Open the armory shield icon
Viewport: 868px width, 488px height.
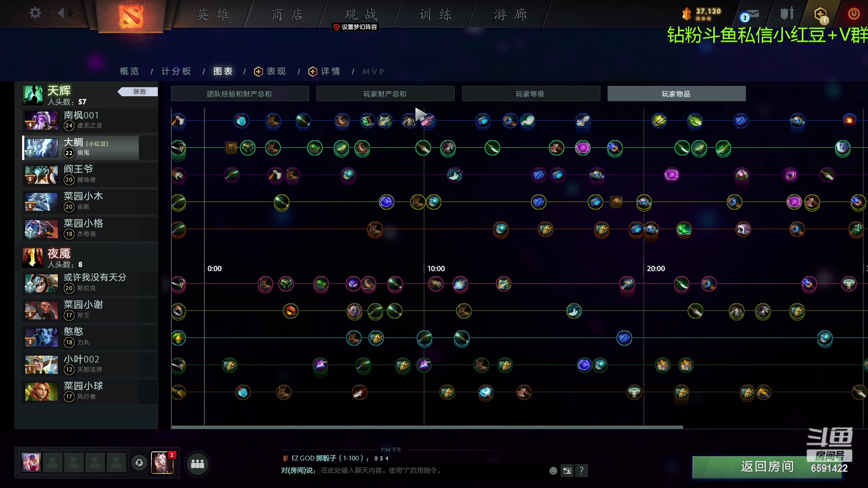pos(787,14)
